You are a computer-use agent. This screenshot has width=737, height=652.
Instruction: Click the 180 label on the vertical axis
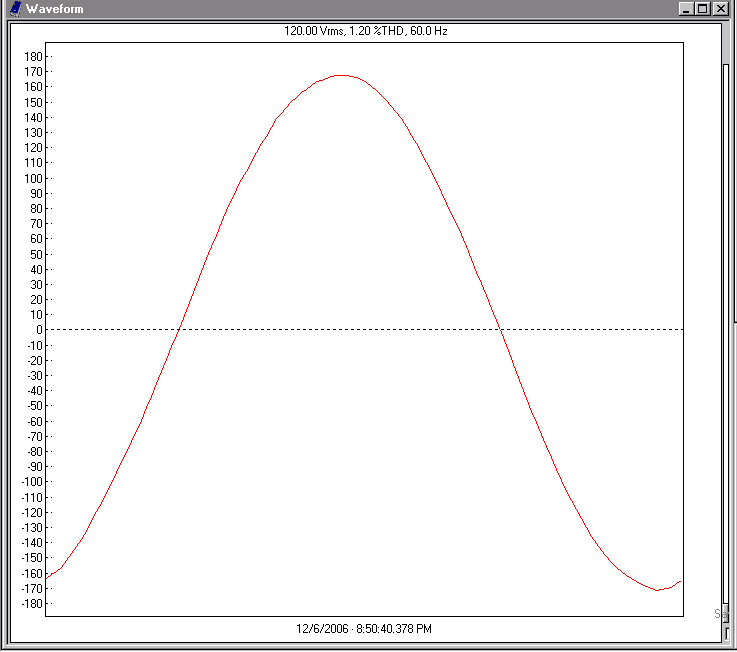coord(32,56)
